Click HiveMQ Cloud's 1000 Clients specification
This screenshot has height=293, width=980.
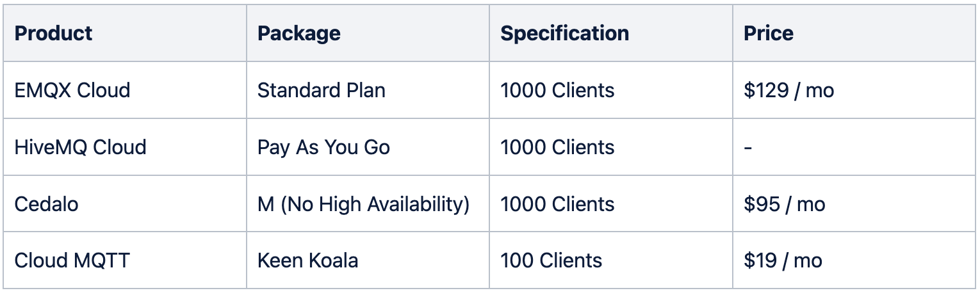557,147
